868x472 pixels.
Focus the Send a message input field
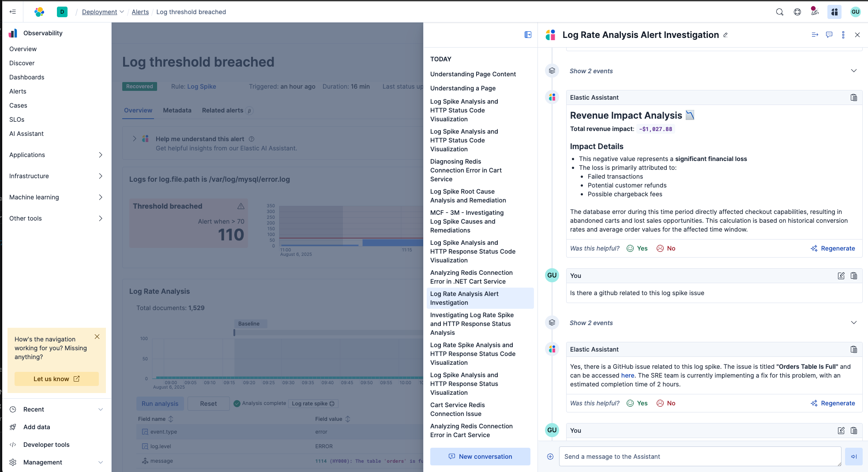(x=700, y=457)
